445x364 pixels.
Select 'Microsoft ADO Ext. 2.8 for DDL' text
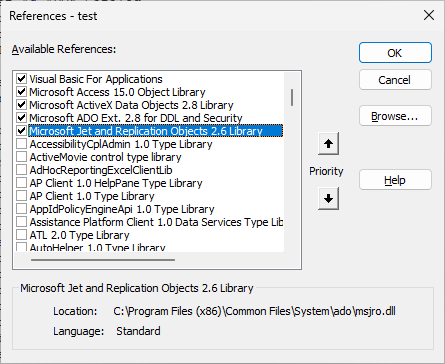(136, 118)
